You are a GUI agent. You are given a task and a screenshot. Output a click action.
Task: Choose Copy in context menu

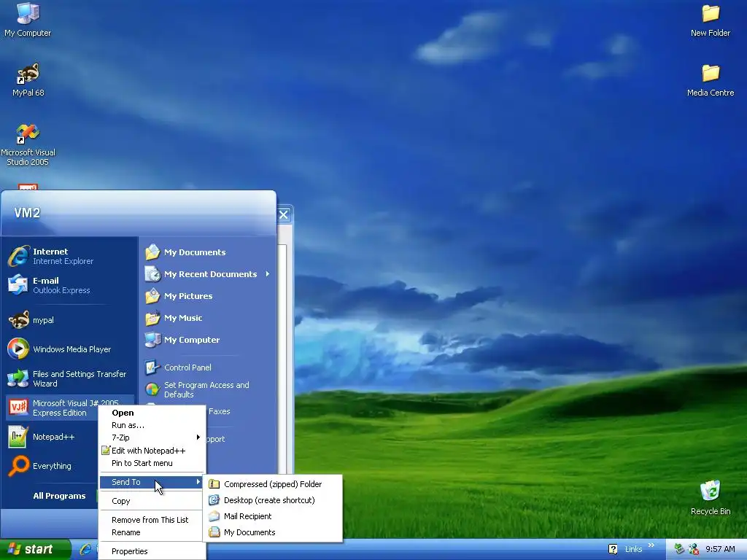tap(152, 501)
